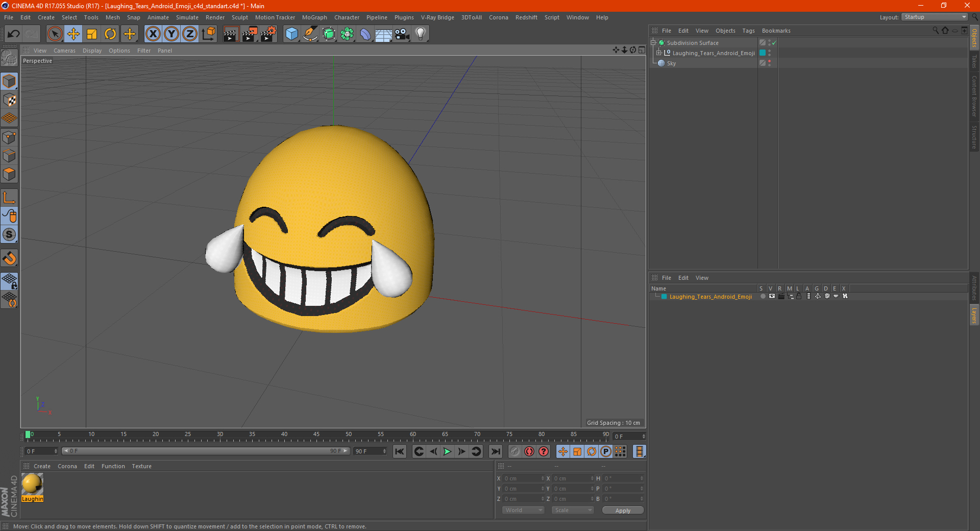Screen dimensions: 980x531
Task: Open viewport Cameras menu
Action: click(64, 51)
